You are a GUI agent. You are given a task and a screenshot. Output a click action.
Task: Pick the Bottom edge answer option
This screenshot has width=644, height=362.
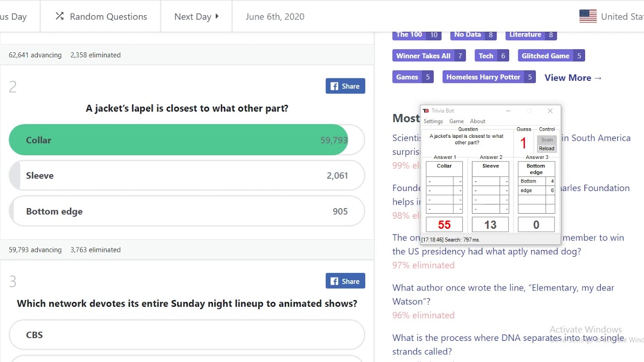(186, 211)
